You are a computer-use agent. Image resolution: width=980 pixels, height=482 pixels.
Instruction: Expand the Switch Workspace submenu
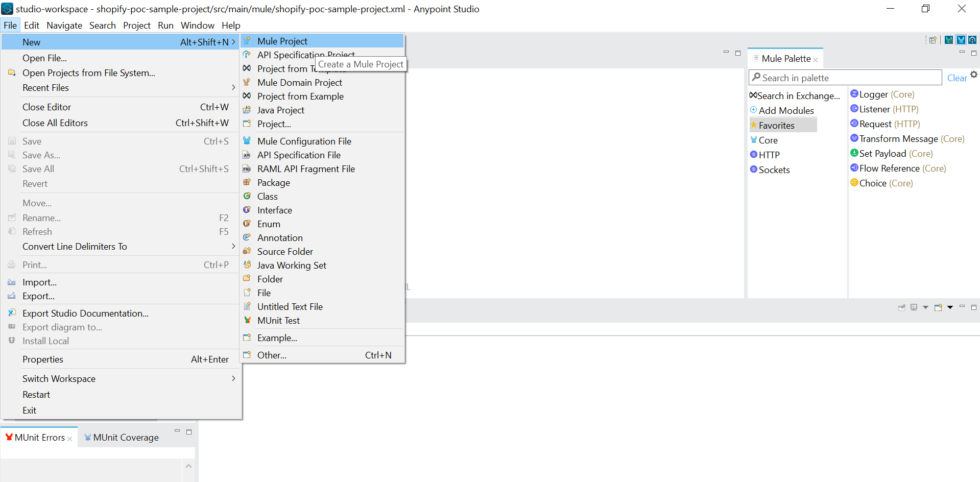pyautogui.click(x=233, y=378)
